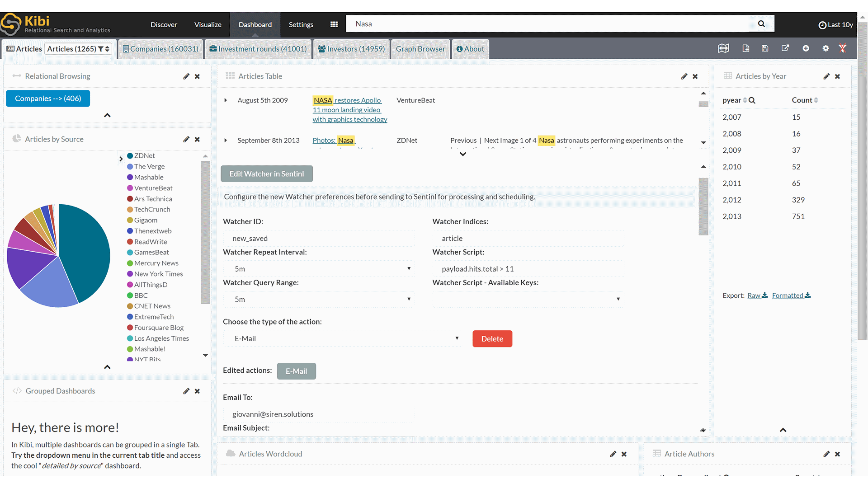Edit the Articles Table panel

point(684,76)
